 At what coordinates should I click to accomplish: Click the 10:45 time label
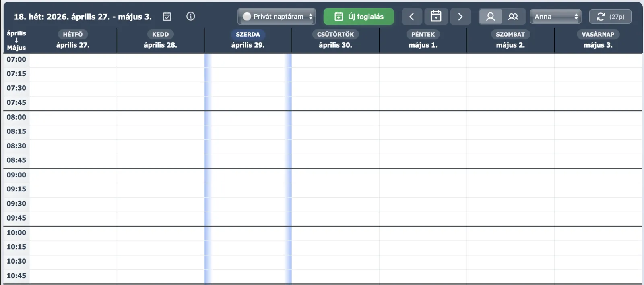pyautogui.click(x=17, y=276)
